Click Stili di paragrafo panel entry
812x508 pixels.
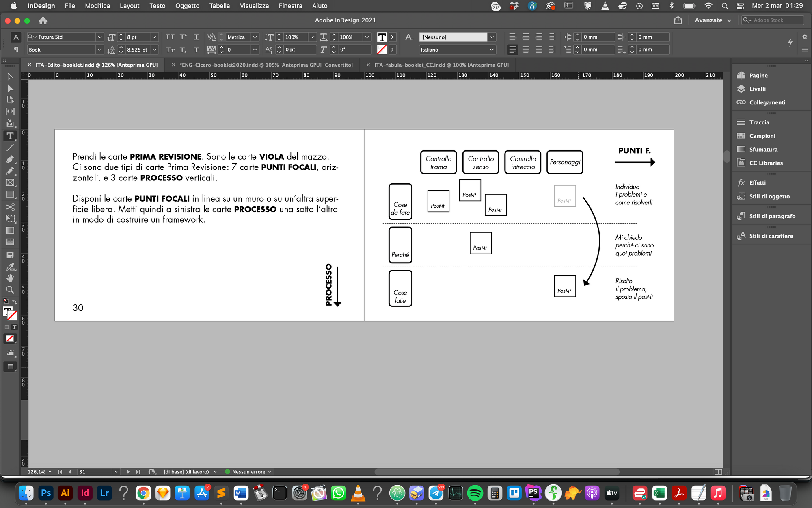coord(772,215)
